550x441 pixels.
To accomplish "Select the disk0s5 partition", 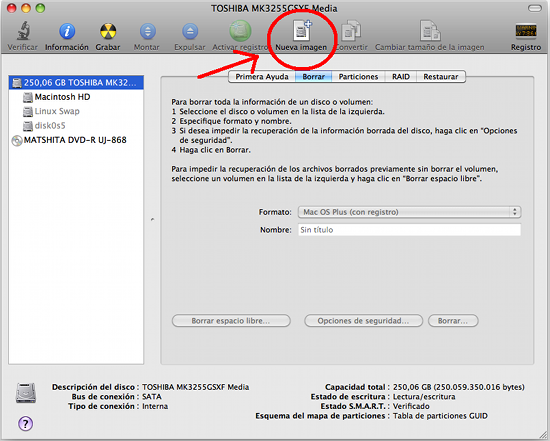I will [76, 126].
